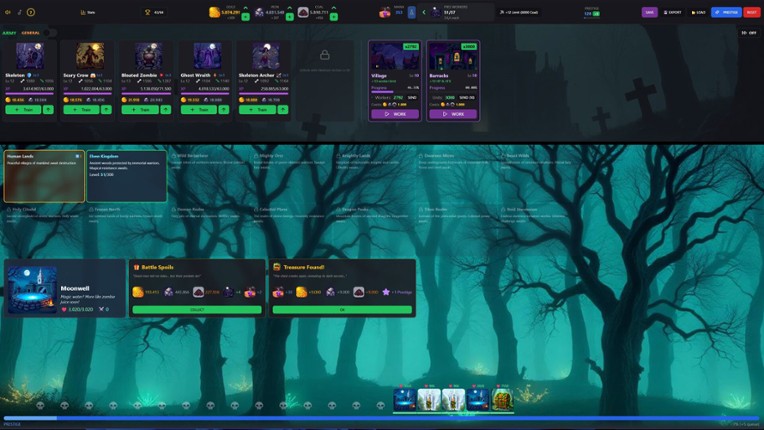Switch to the General tab
The height and width of the screenshot is (430, 764).
coord(31,33)
